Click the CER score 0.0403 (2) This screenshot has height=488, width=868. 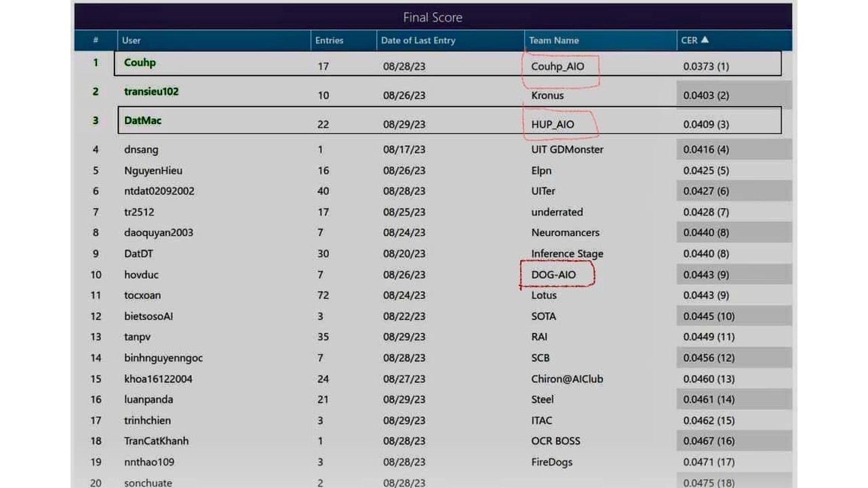tap(706, 96)
